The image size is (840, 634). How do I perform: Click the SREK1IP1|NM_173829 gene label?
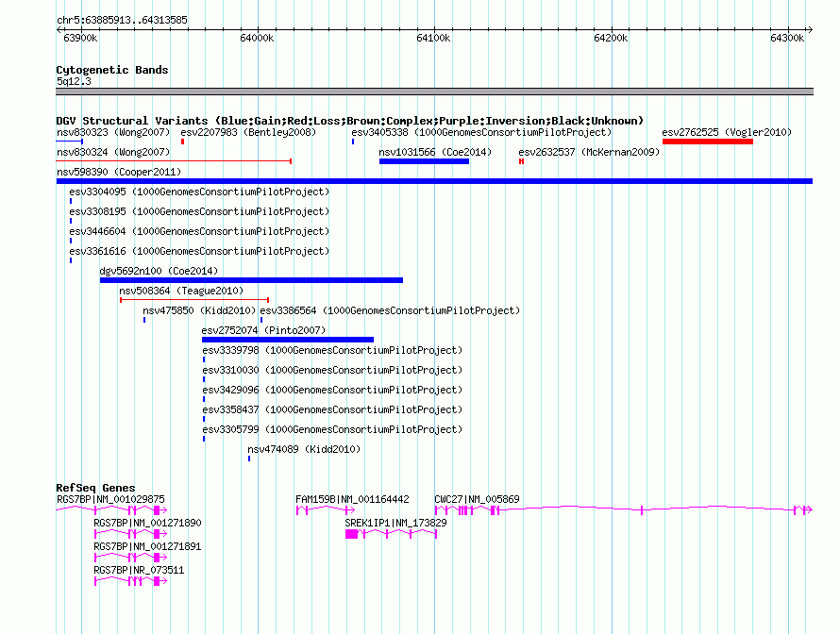click(x=395, y=523)
